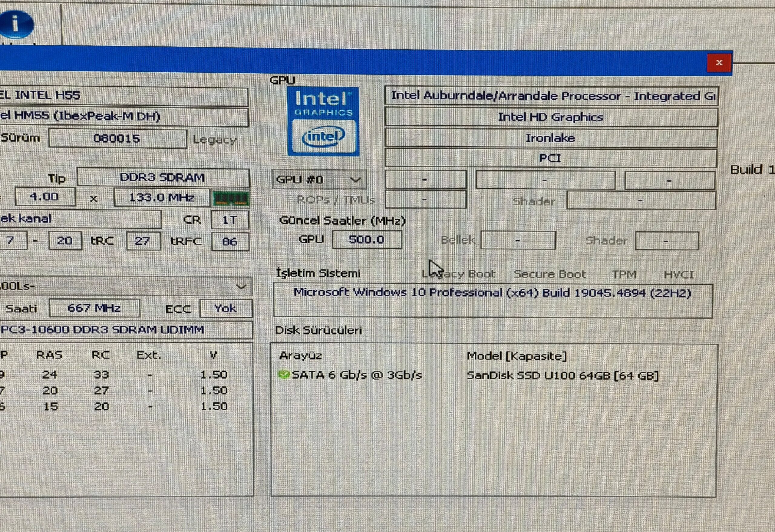775x532 pixels.
Task: Click the Arayüz column header
Action: pyautogui.click(x=300, y=355)
